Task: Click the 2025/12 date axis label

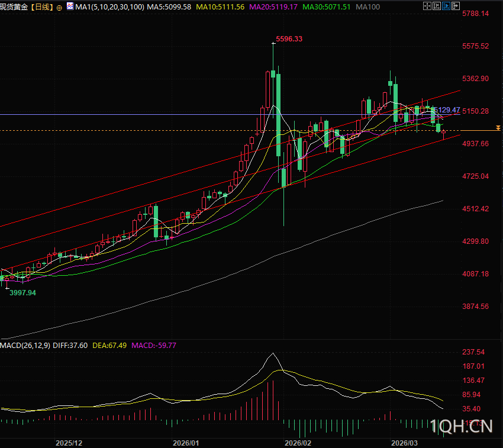Action: [x=69, y=443]
